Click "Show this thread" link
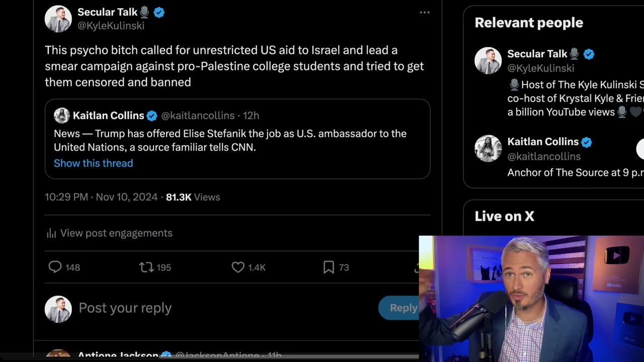Image resolution: width=644 pixels, height=362 pixels. click(x=94, y=163)
